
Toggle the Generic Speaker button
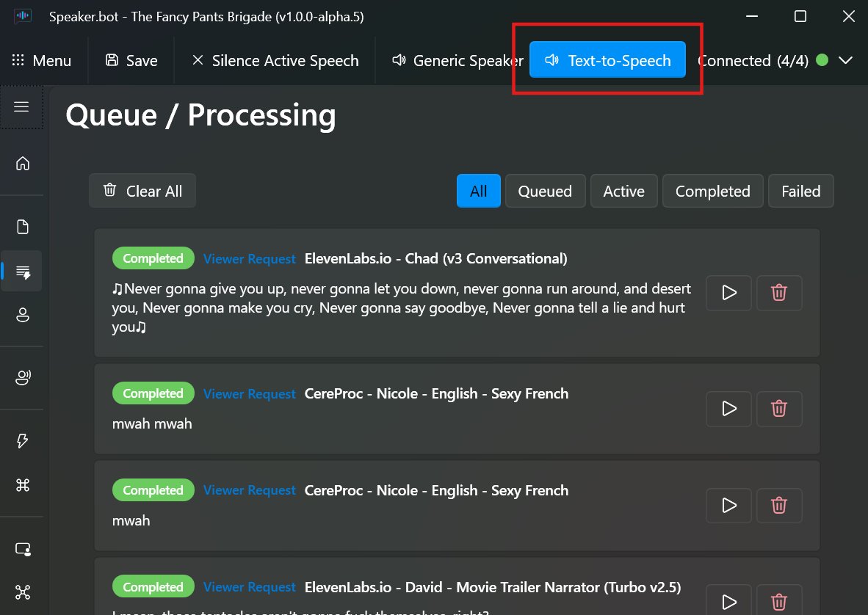pyautogui.click(x=457, y=60)
